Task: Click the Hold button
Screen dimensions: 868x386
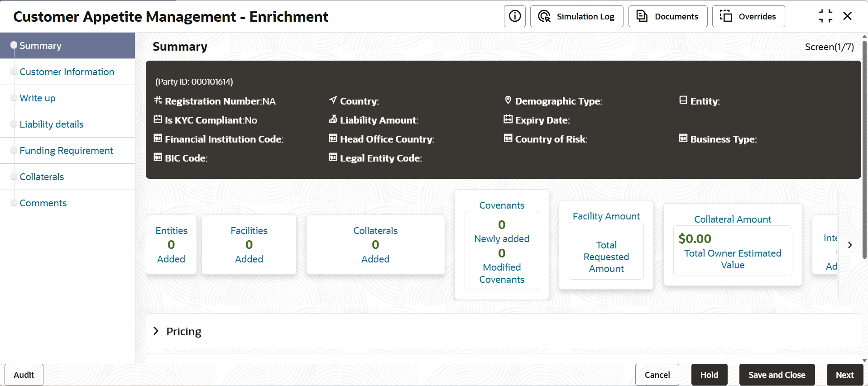Action: click(710, 375)
